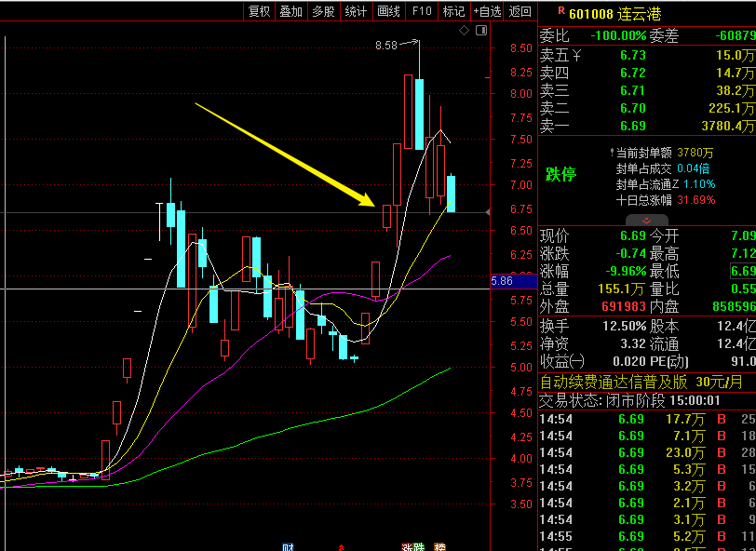
Task: Add stock via +自选 button
Action: (x=487, y=11)
